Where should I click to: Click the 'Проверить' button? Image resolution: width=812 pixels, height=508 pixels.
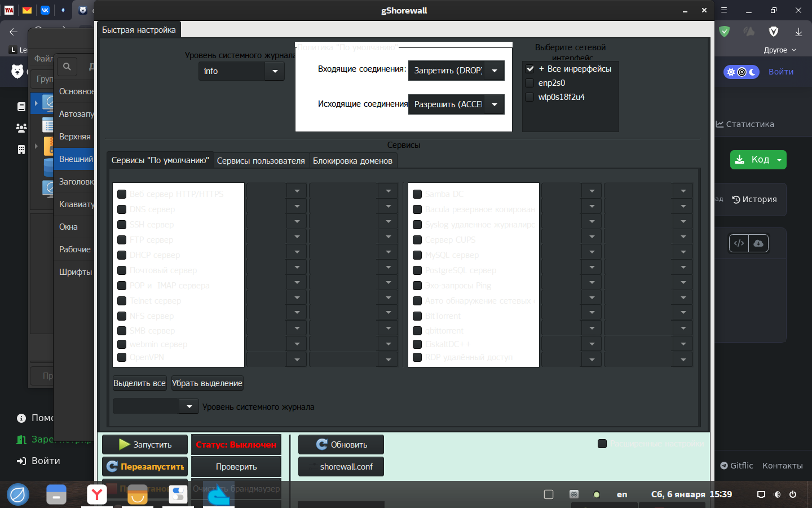pyautogui.click(x=236, y=467)
